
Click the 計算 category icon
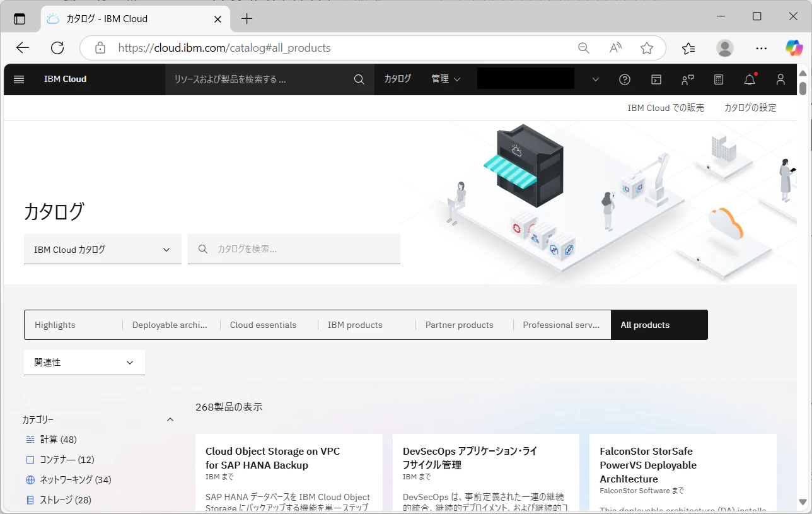pyautogui.click(x=30, y=440)
